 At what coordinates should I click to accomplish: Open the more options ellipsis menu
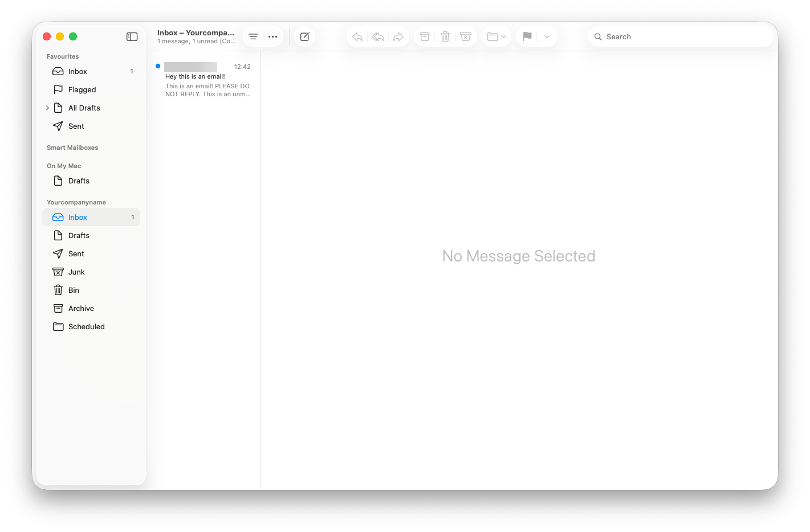point(273,36)
